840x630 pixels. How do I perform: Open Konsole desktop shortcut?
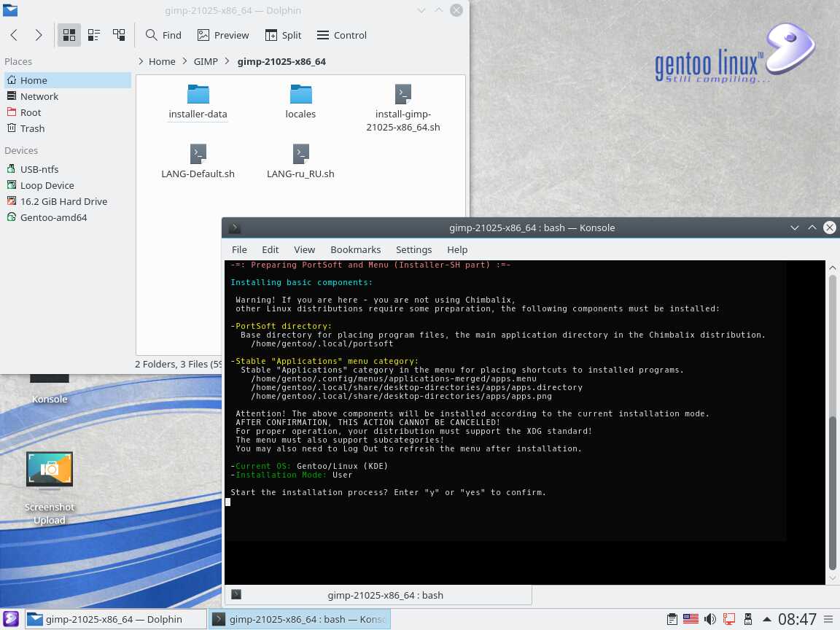coord(50,389)
